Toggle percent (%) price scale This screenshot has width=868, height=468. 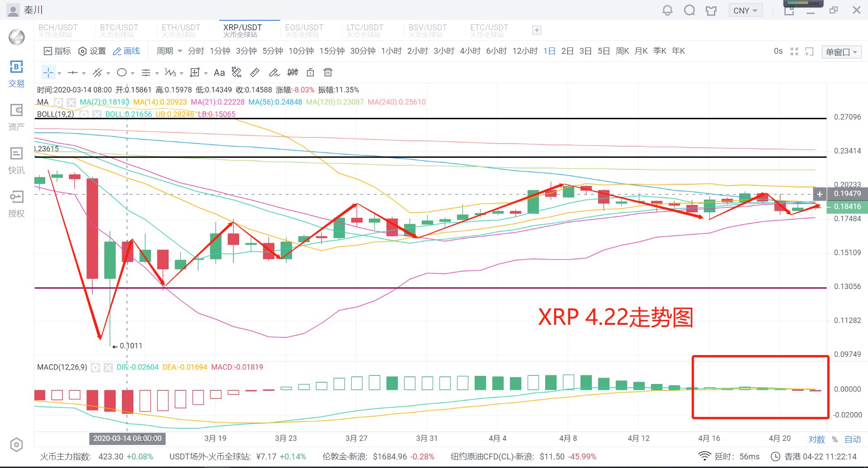tap(835, 439)
